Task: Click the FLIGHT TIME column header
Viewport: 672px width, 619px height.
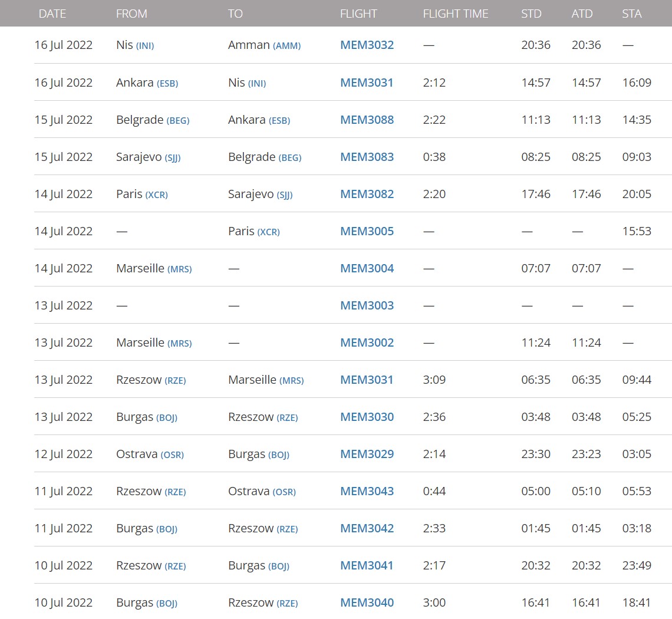Action: click(455, 14)
